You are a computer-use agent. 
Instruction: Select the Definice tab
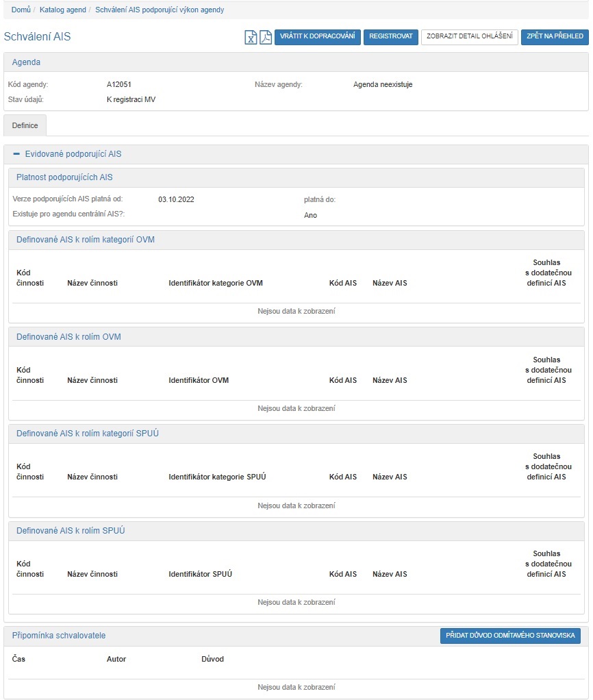coord(25,126)
